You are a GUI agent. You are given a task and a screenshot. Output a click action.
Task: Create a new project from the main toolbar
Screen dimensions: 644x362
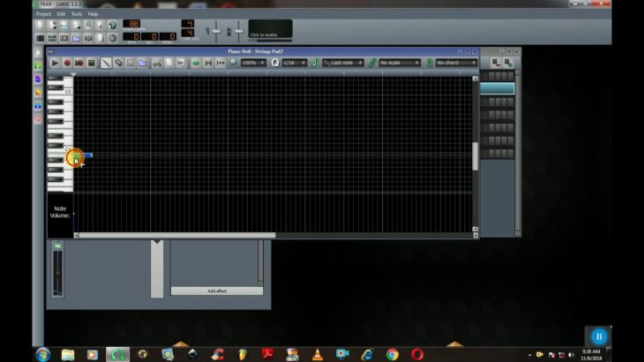40,26
